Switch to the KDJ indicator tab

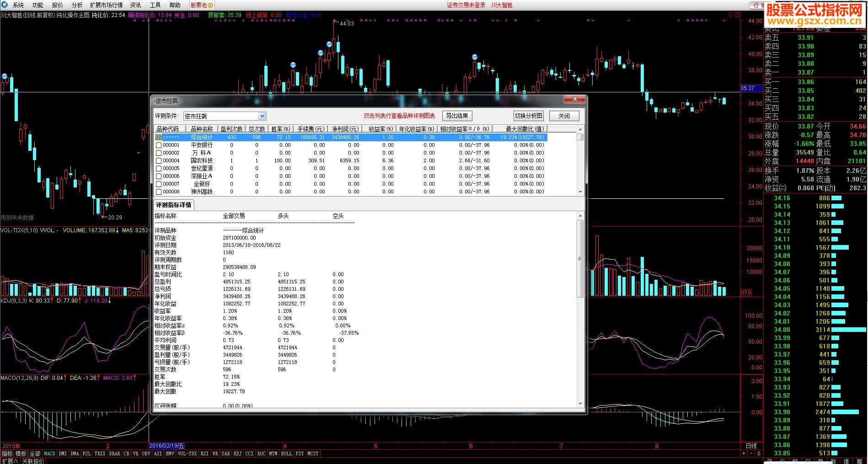[x=237, y=453]
